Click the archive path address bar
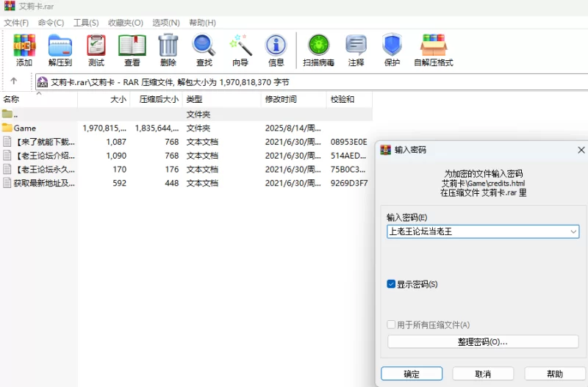588x387 pixels. click(x=311, y=82)
